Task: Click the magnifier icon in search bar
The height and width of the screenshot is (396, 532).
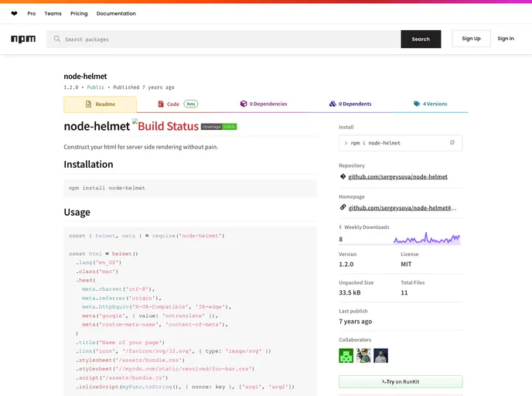Action: tap(56, 39)
